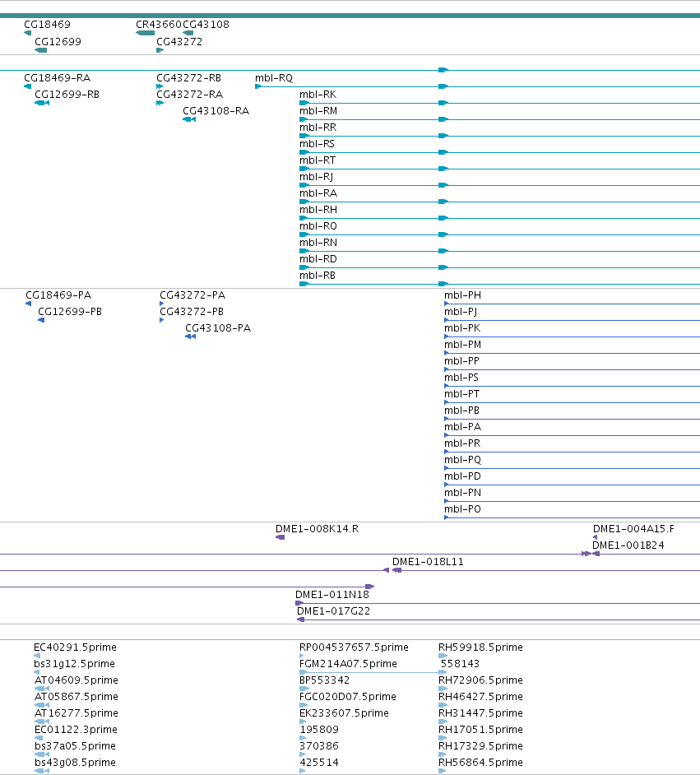Viewport: 700px width, 775px height.
Task: Select the mbl-RH transcript label
Action: coord(318,210)
